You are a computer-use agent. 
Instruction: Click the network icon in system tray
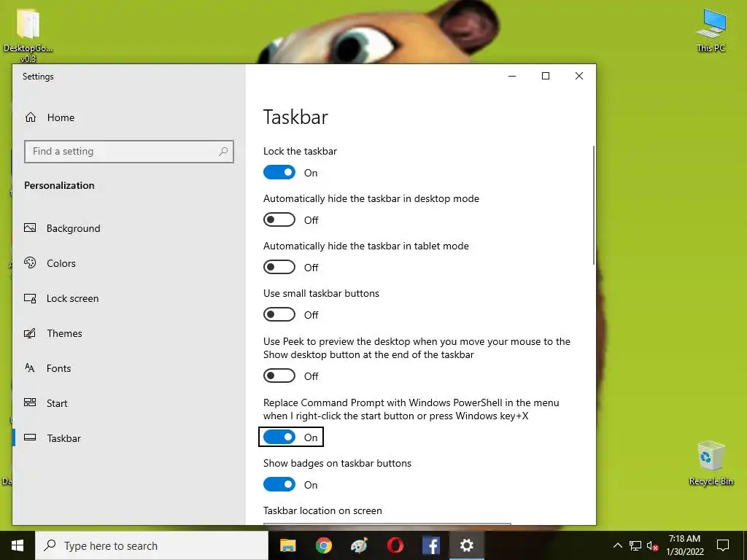pos(635,545)
